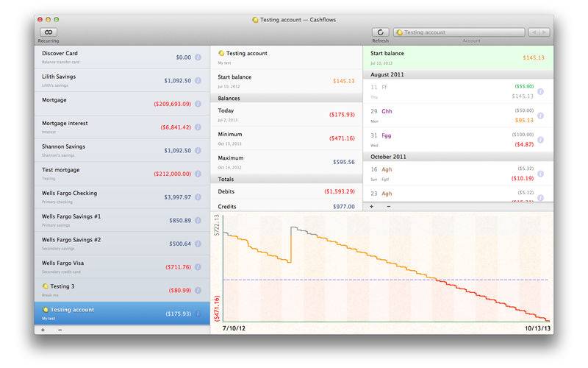This screenshot has height=368, width=588.
Task: Click the Refresh toolbar button
Action: [380, 32]
